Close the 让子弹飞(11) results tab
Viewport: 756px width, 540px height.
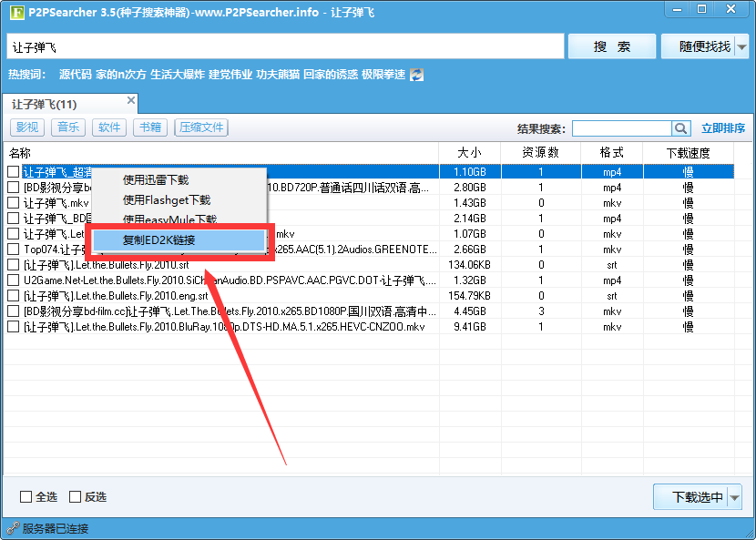click(130, 100)
